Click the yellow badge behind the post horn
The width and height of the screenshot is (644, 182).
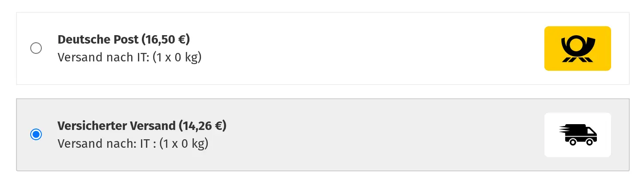578,49
